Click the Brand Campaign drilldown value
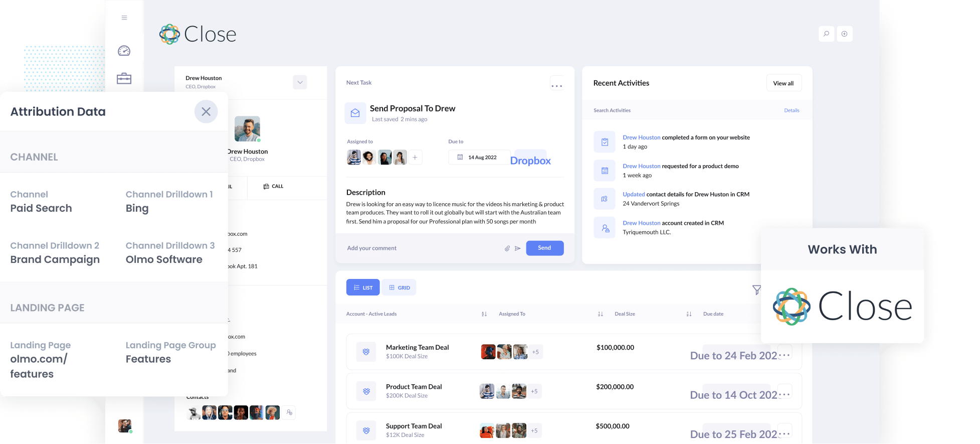The height and width of the screenshot is (444, 980). pyautogui.click(x=55, y=260)
